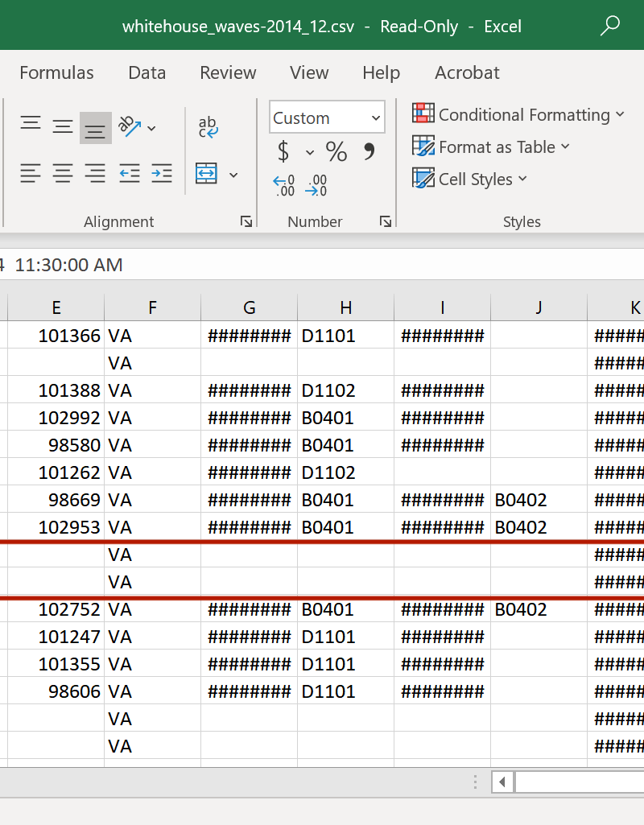Center cell text horizontally

(x=63, y=173)
